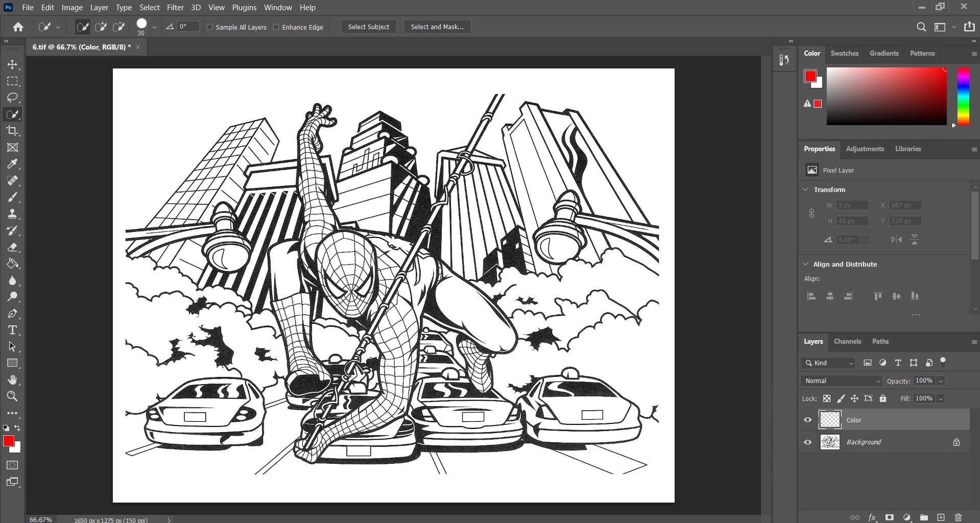Create a new layer with plus icon
Image resolution: width=980 pixels, height=523 pixels.
pos(941,517)
